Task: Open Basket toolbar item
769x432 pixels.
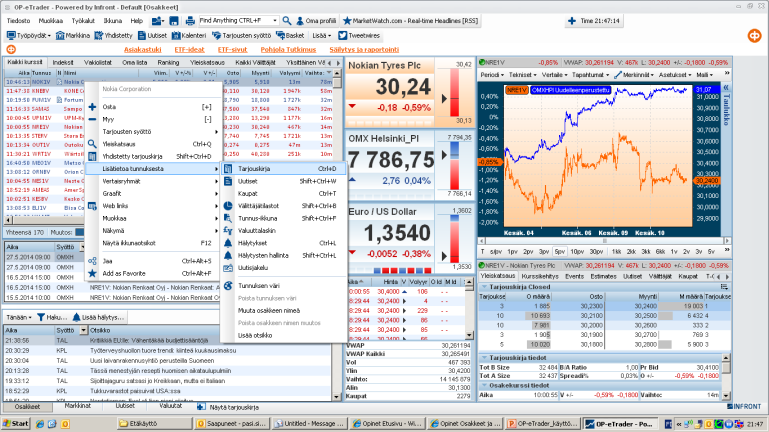Action: (290, 35)
